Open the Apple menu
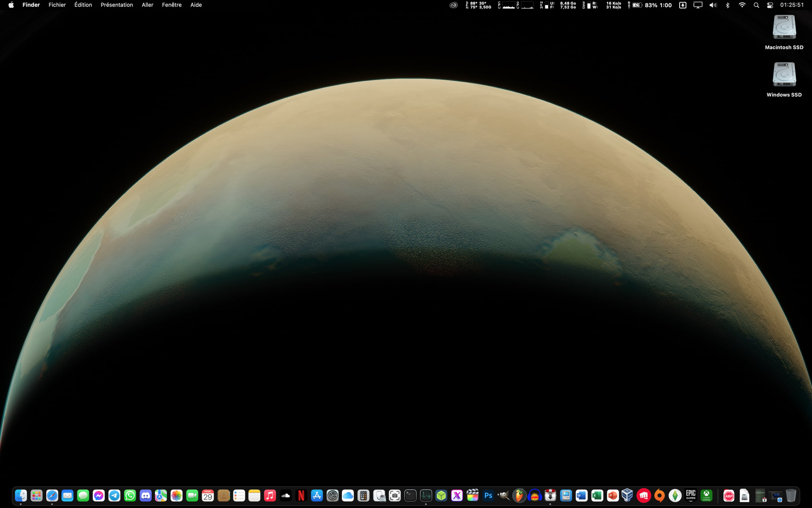Image resolution: width=812 pixels, height=508 pixels. pos(11,5)
